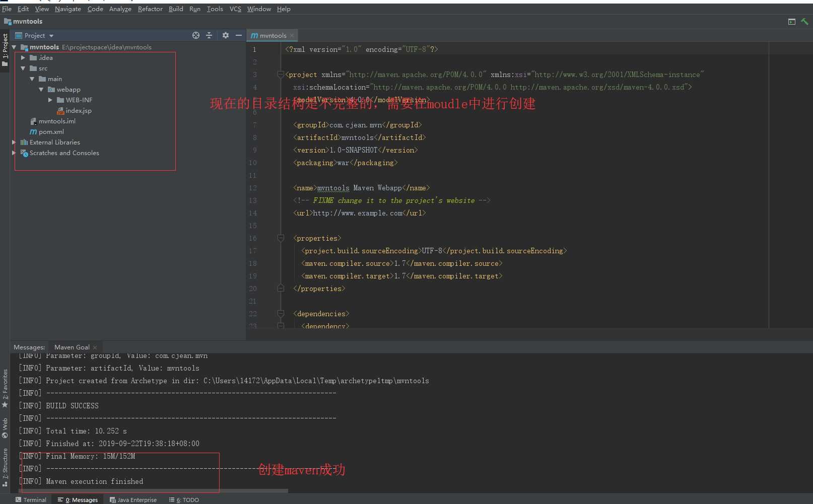813x504 pixels.
Task: Open the Window menu
Action: [x=259, y=9]
